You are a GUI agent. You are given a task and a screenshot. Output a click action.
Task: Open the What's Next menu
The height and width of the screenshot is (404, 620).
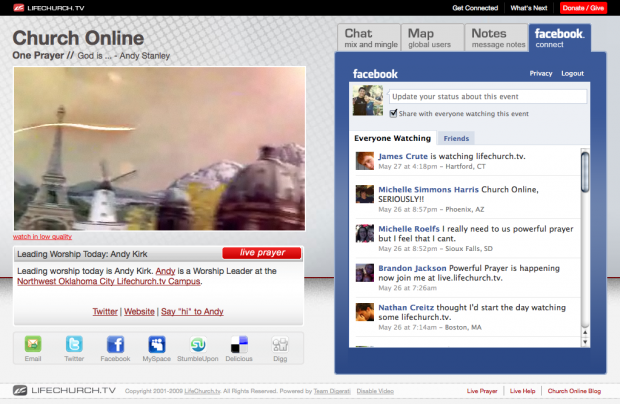529,8
